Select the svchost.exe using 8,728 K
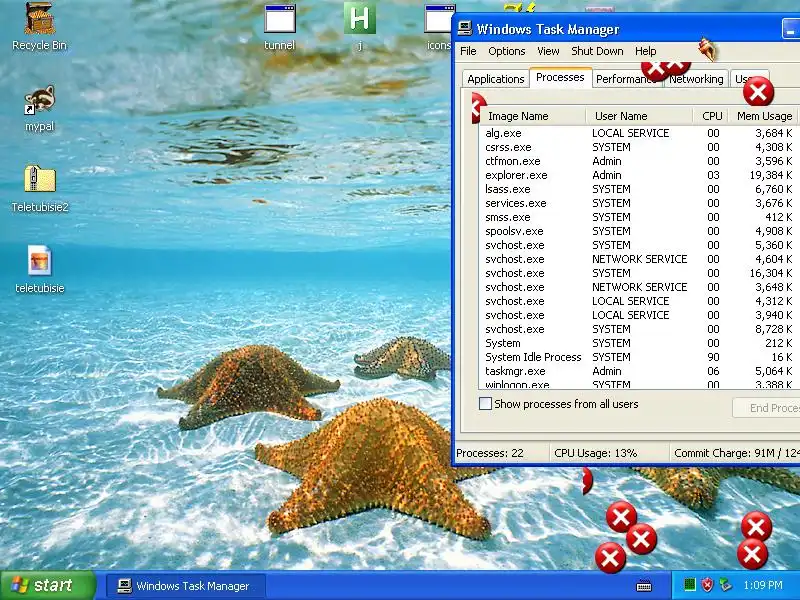The width and height of the screenshot is (800, 600). coord(639,329)
